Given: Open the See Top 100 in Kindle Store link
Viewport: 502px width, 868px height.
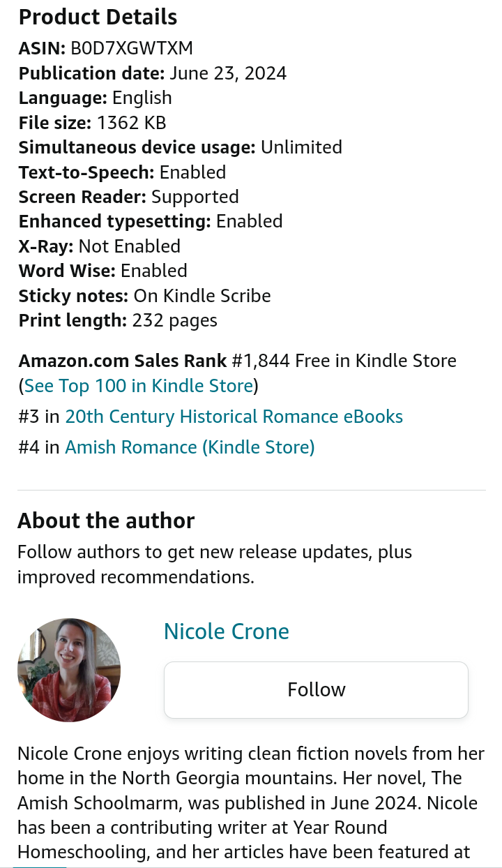Looking at the screenshot, I should coord(138,386).
